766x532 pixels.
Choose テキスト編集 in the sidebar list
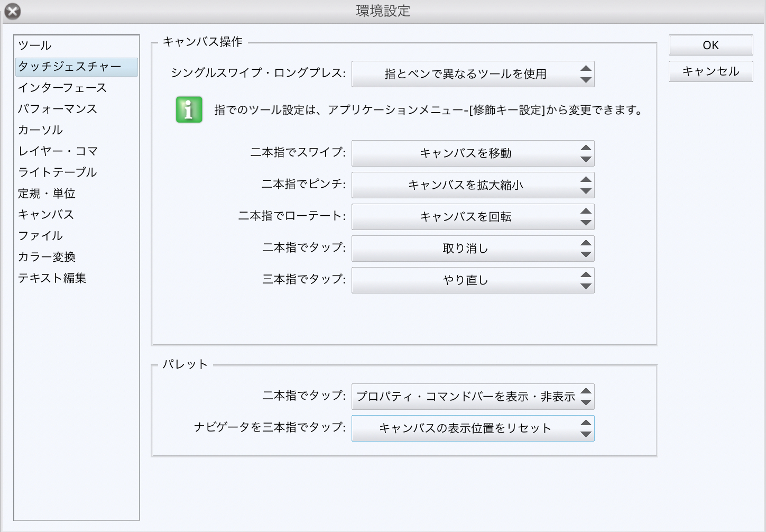(52, 278)
